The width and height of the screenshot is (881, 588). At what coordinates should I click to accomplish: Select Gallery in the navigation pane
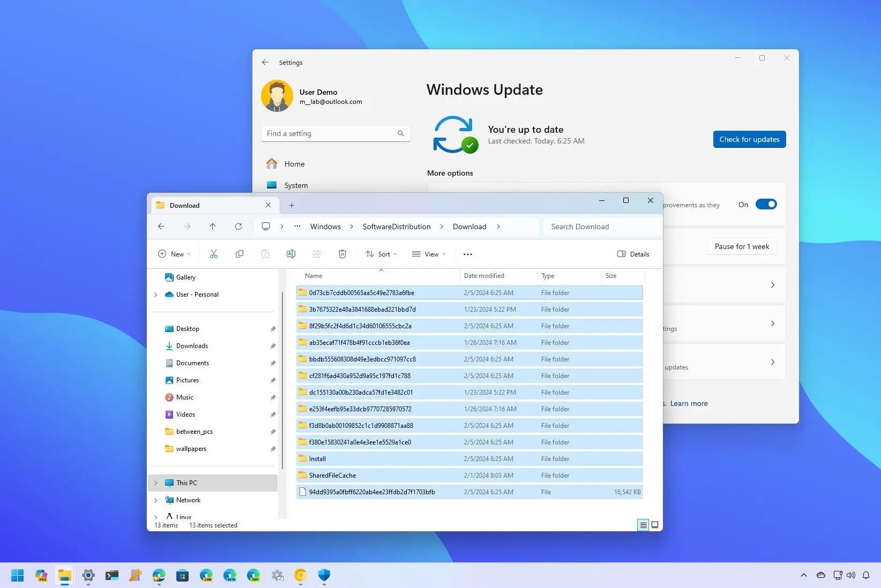click(185, 277)
